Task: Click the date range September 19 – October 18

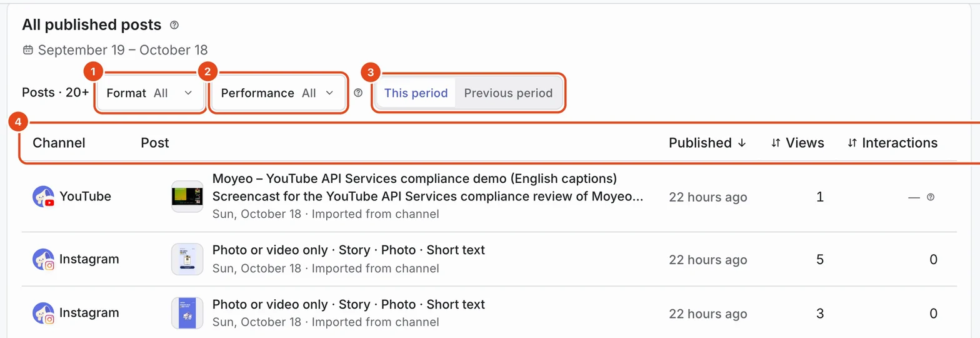Action: coord(122,50)
